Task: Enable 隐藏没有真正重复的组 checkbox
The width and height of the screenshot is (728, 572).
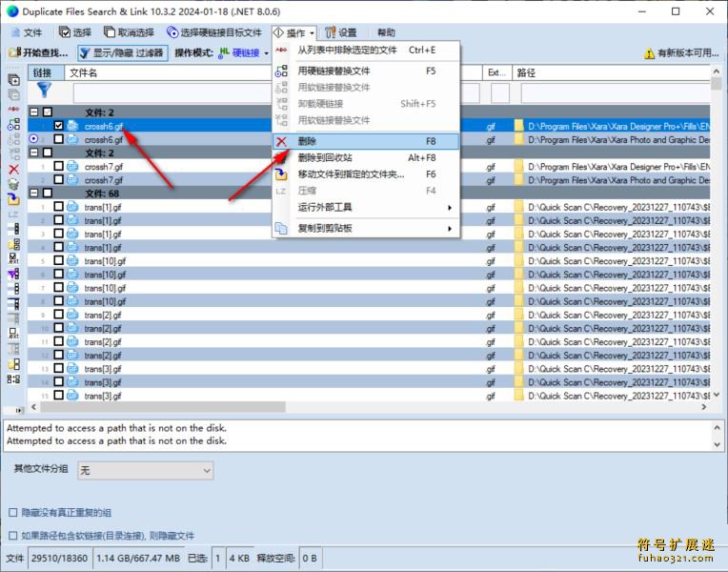Action: pyautogui.click(x=13, y=513)
